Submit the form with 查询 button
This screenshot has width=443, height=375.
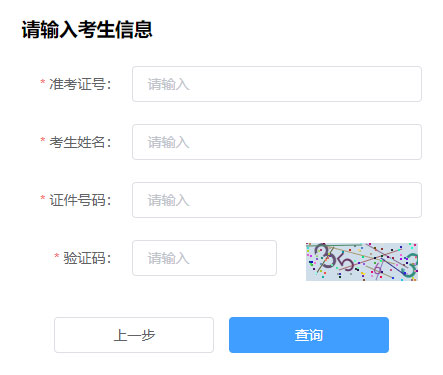click(309, 335)
